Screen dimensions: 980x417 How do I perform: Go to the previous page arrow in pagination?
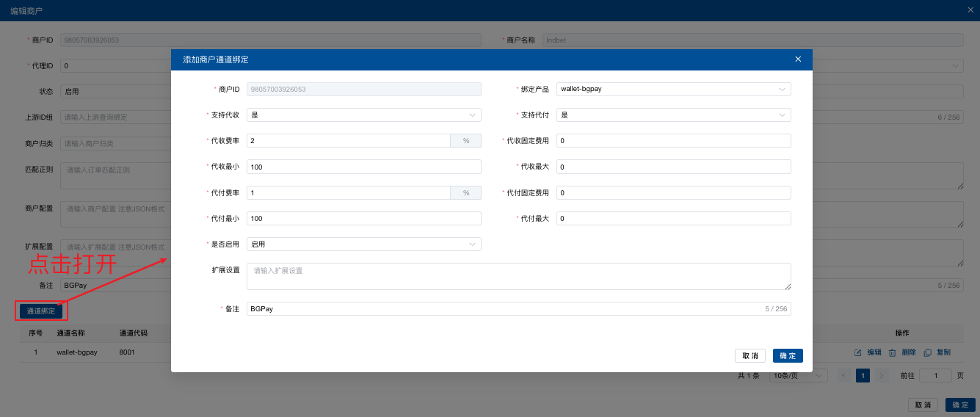pyautogui.click(x=844, y=375)
